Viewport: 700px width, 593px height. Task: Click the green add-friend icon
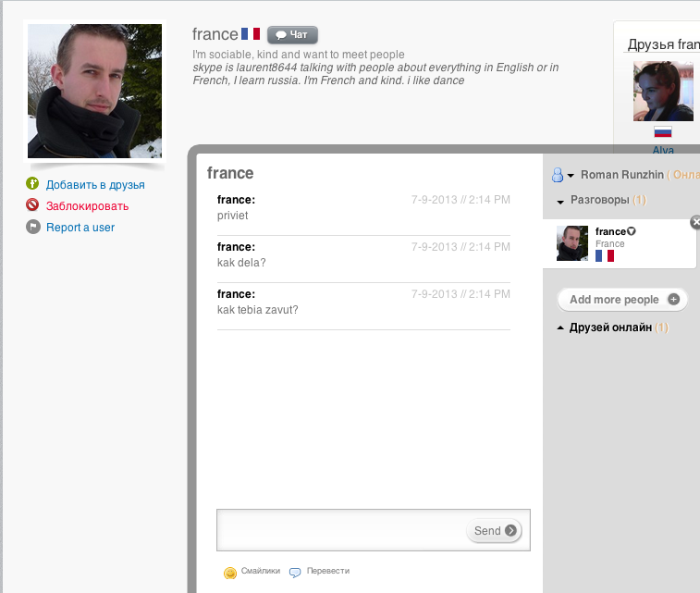pos(32,183)
